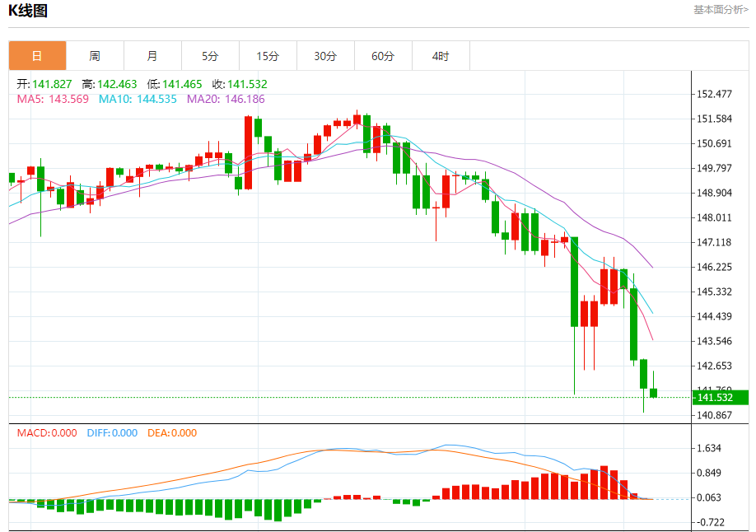Image resolution: width=756 pixels, height=532 pixels.
Task: Click the 151.584 price axis label
Action: (715, 119)
